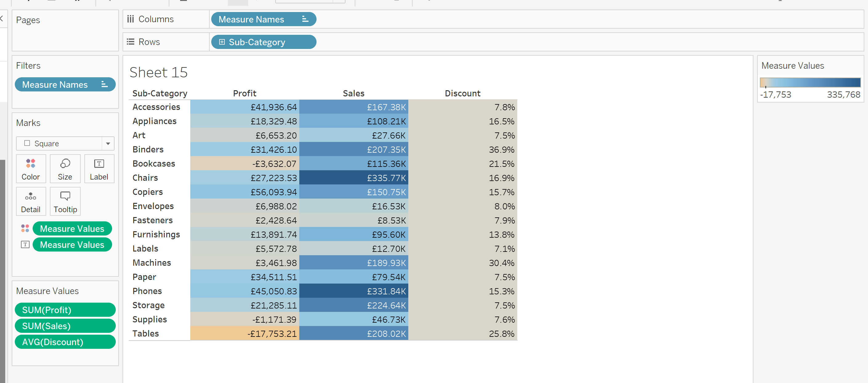Click label icon beside Measure Values pill
868x383 pixels.
(x=25, y=244)
